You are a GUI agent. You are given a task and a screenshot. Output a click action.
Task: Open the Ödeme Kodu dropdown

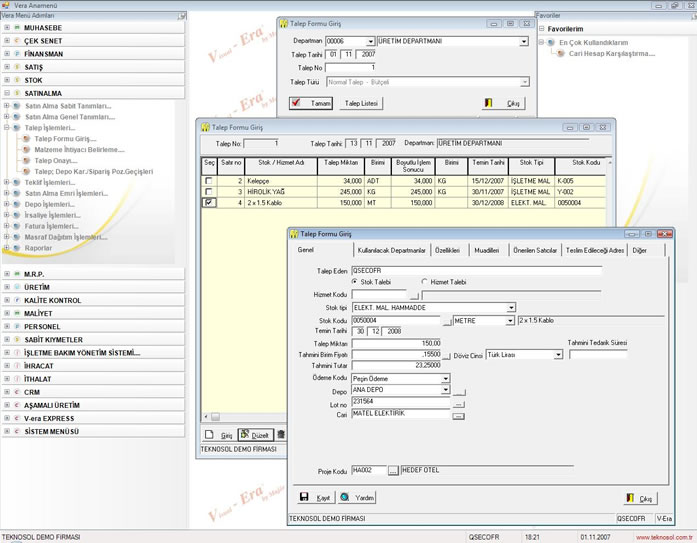445,379
